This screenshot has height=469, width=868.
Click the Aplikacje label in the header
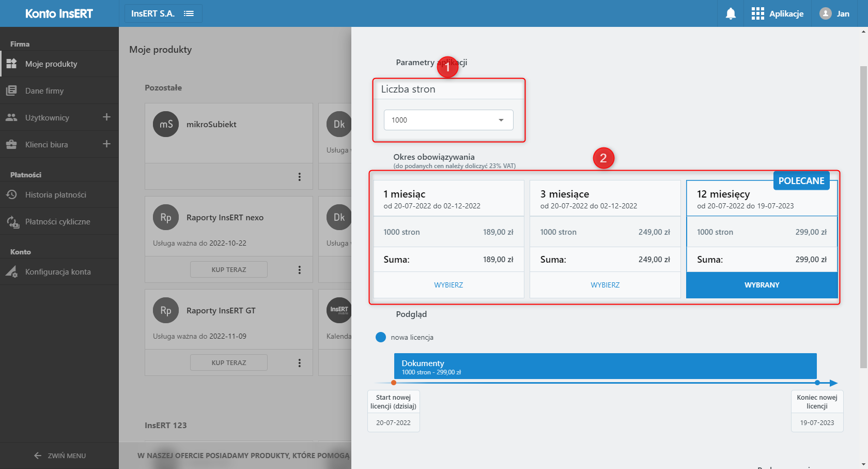(x=786, y=14)
